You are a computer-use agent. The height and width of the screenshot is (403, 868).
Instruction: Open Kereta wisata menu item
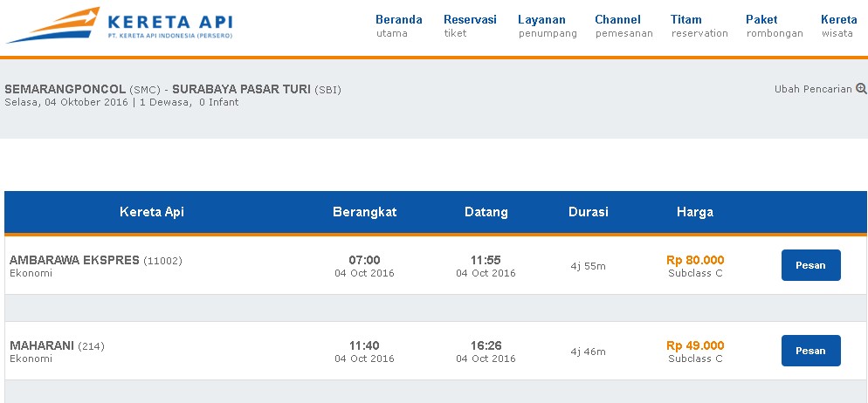tap(838, 26)
